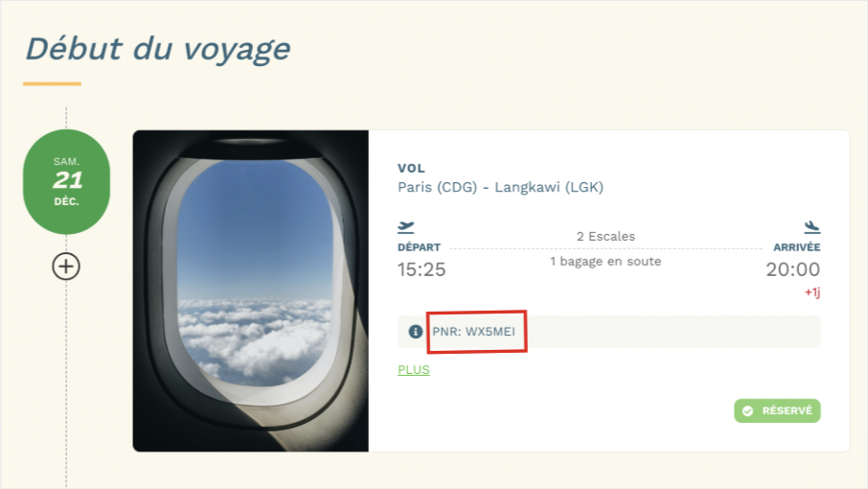
Task: Click the info icon beside PNR
Action: point(415,332)
